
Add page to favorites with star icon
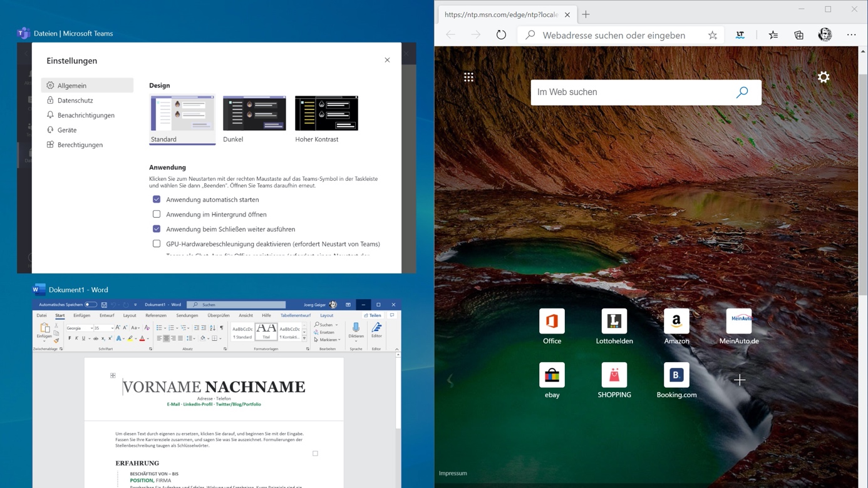(x=713, y=35)
